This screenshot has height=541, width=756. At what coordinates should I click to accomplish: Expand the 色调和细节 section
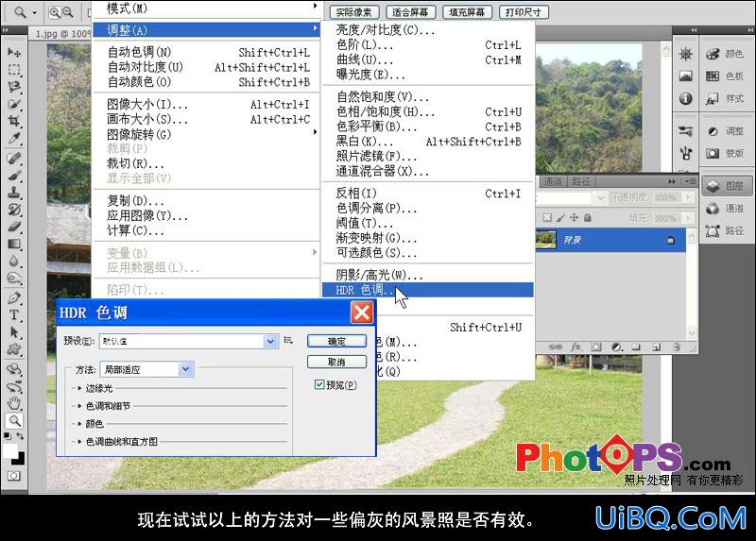(x=80, y=406)
